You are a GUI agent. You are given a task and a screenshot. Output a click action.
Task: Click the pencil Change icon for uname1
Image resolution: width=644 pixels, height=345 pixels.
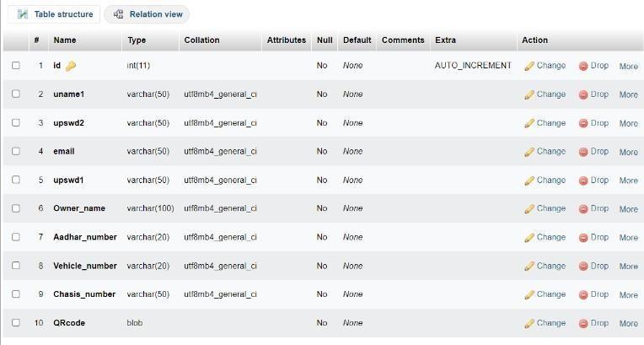[x=529, y=94]
